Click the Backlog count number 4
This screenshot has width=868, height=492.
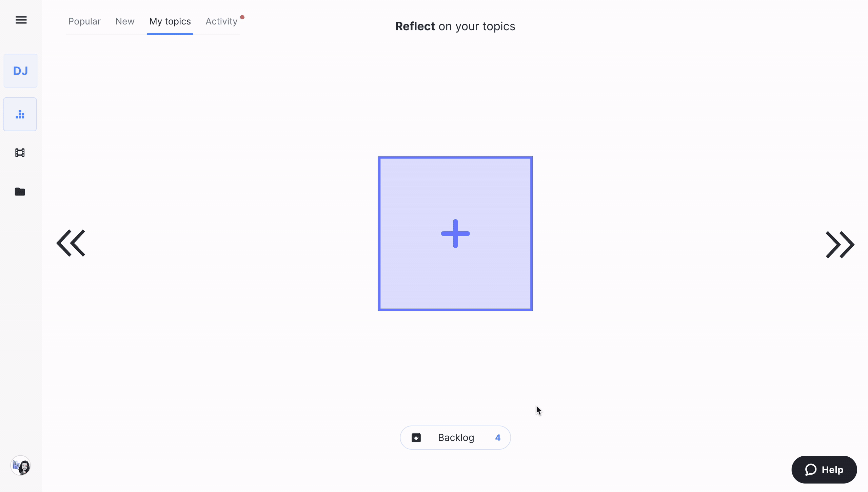pos(497,438)
